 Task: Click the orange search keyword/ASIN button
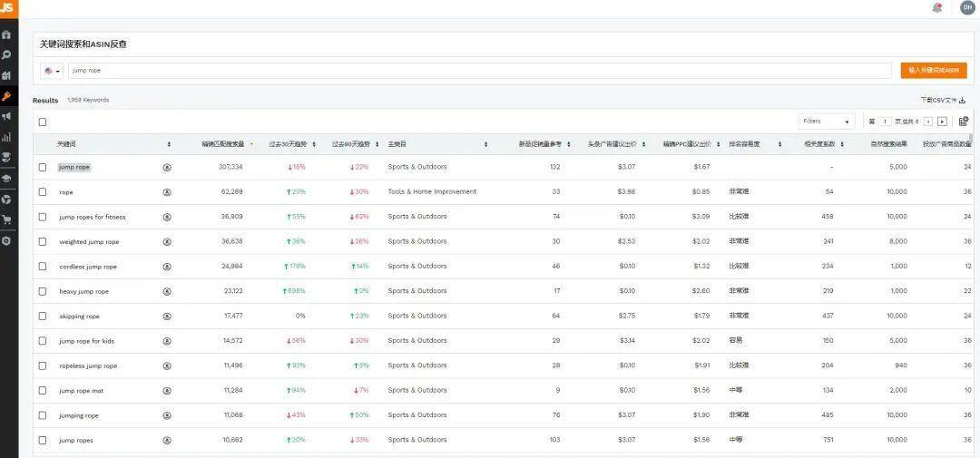click(x=934, y=70)
